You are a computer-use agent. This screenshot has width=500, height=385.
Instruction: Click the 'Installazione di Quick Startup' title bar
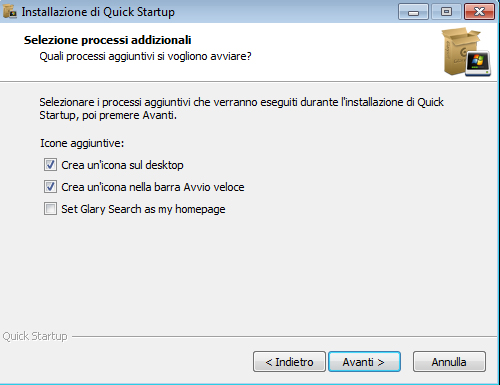98,12
